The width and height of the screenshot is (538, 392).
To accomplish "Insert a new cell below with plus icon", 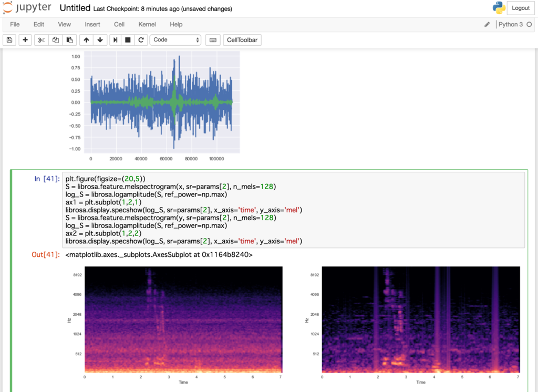I will [25, 40].
